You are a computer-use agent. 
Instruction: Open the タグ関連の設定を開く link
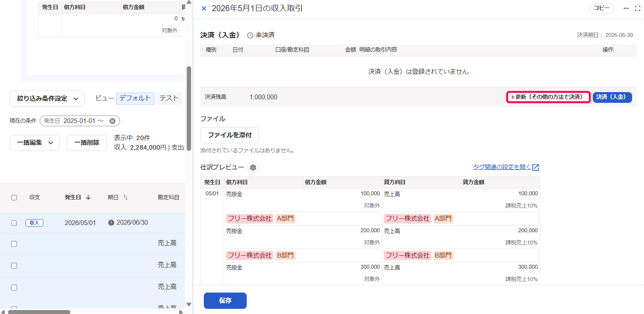(x=502, y=167)
